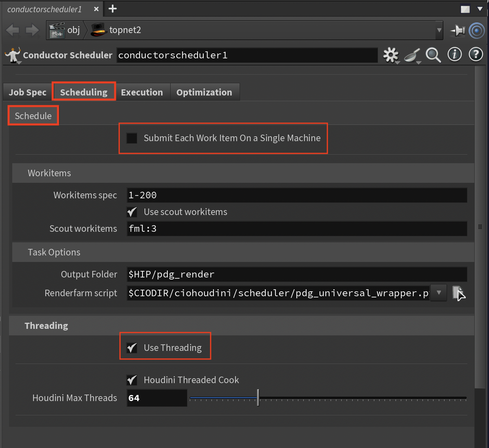Disable Houdini Threaded Cook checkbox
This screenshot has width=489, height=448.
click(x=132, y=380)
